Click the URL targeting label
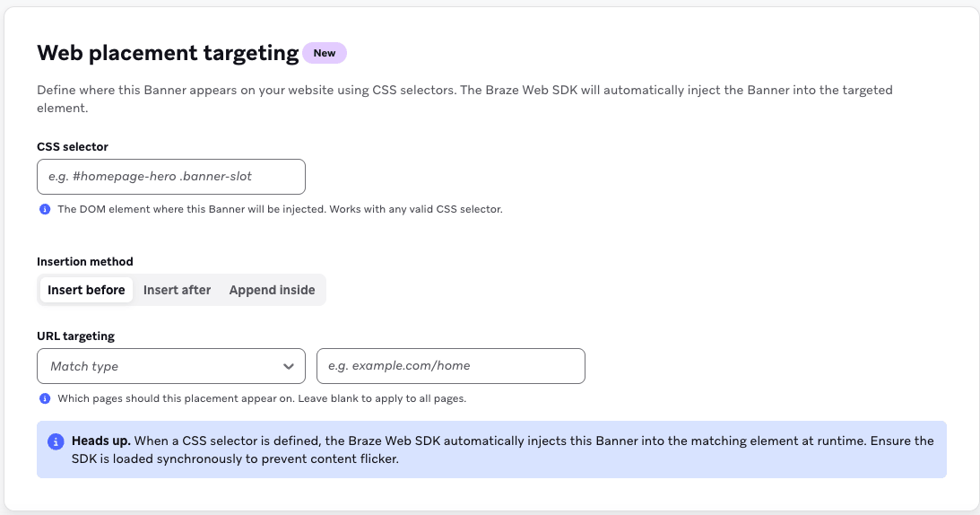 75,336
